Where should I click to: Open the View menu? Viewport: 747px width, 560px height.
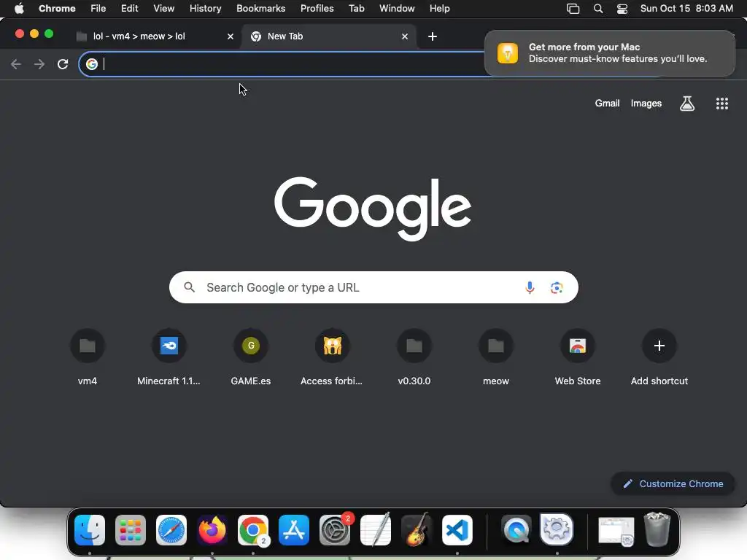tap(164, 9)
